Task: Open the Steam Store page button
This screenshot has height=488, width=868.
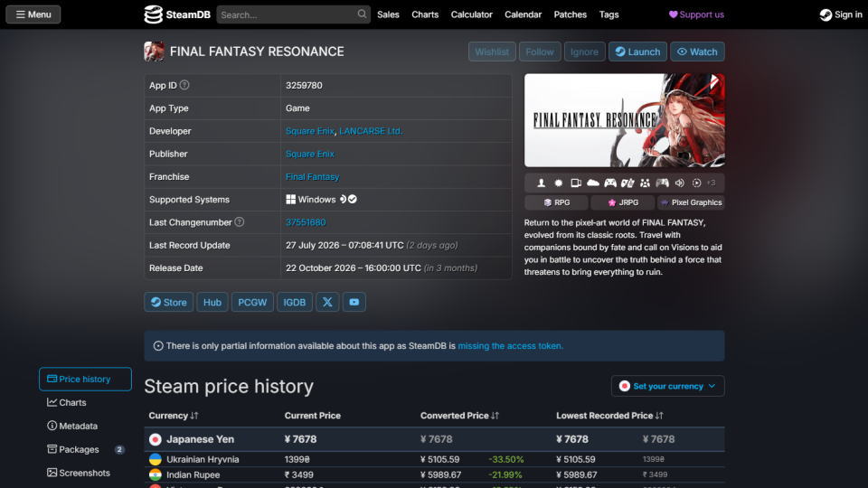Action: (169, 302)
